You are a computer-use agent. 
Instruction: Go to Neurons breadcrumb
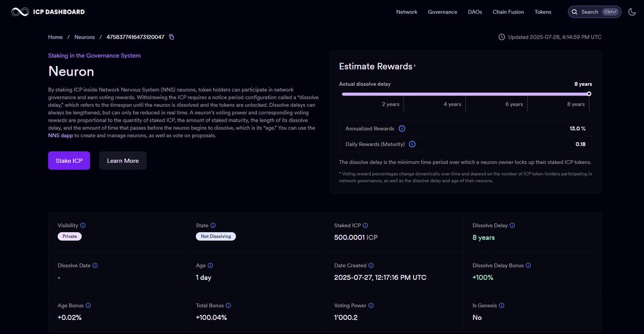coord(85,37)
